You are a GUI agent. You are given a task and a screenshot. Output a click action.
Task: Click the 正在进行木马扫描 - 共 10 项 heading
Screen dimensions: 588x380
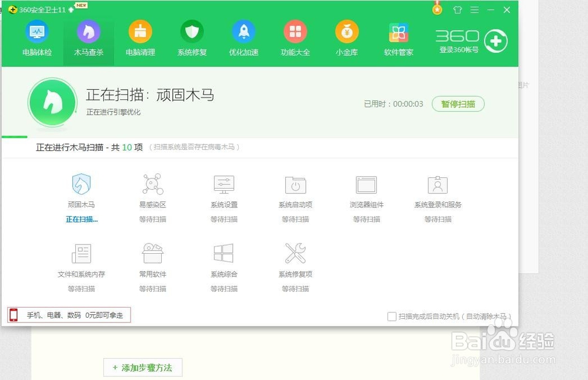pyautogui.click(x=89, y=147)
